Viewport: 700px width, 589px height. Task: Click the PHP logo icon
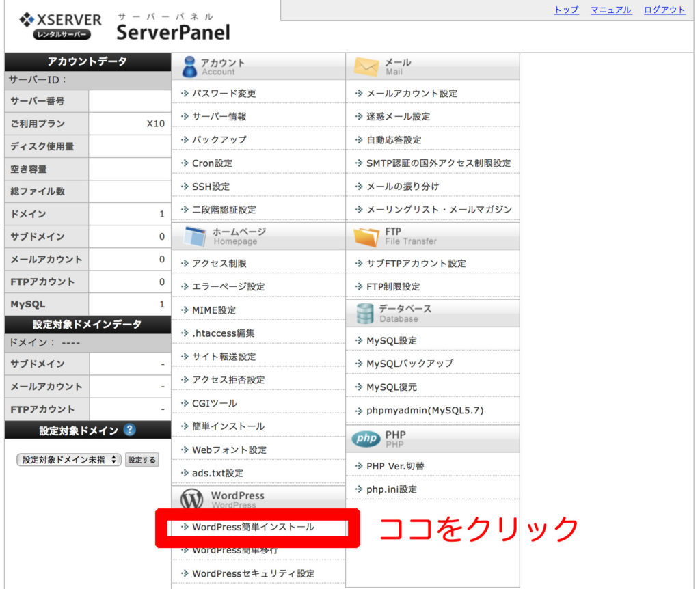point(366,439)
